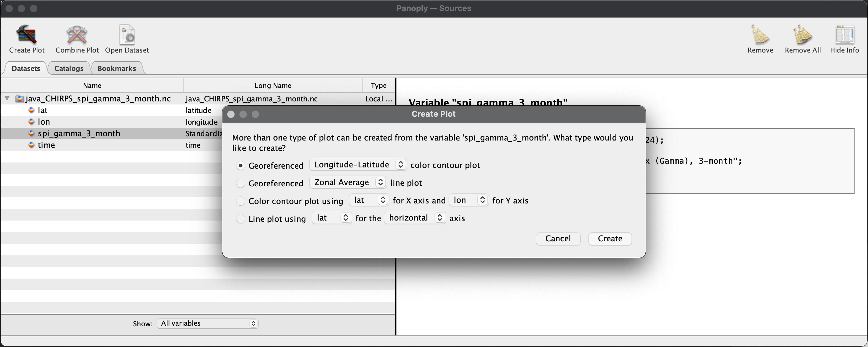
Task: Click the Cancel button to dismiss dialog
Action: pos(557,238)
